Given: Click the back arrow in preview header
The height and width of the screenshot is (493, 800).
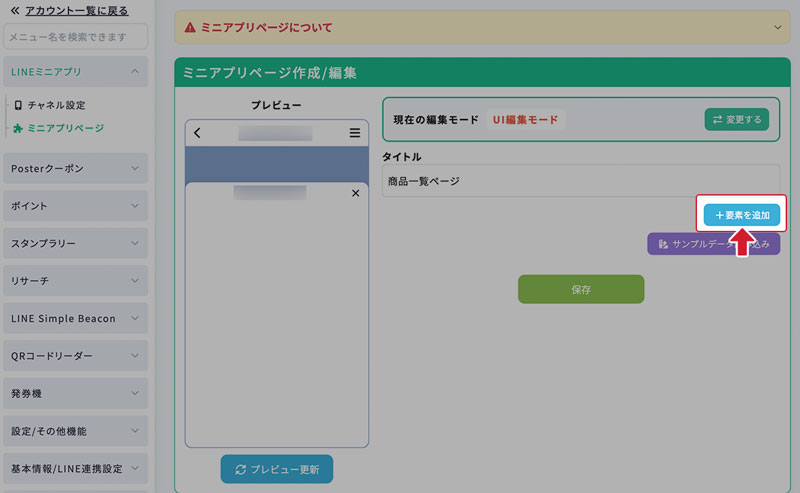Looking at the screenshot, I should 198,133.
